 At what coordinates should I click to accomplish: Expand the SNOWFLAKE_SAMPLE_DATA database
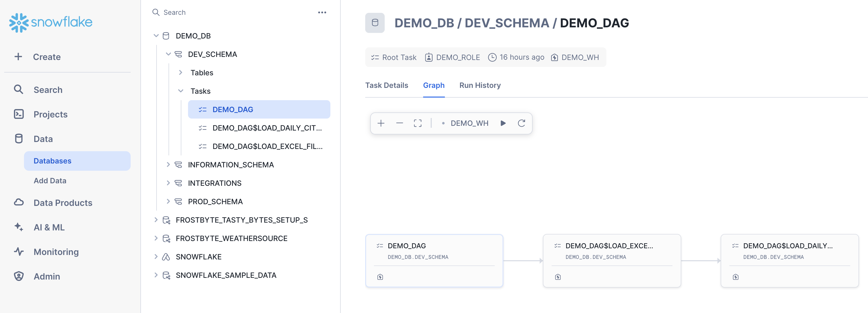[156, 275]
